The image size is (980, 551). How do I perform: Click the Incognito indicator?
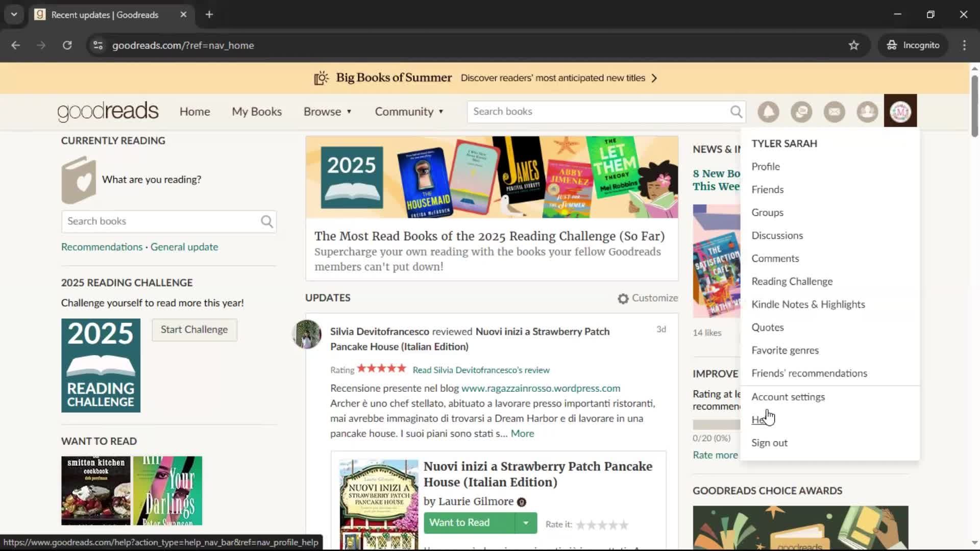point(913,45)
